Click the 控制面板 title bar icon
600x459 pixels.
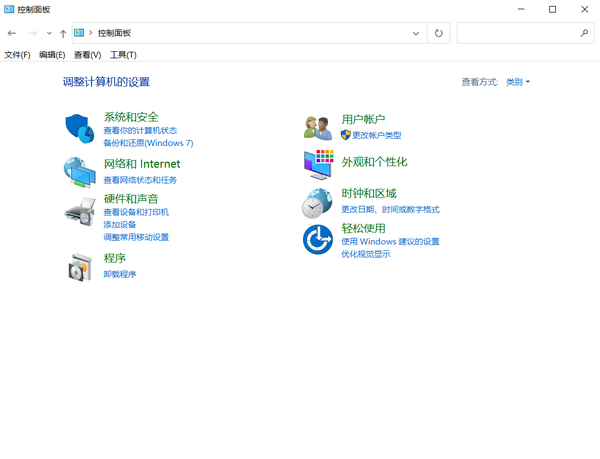pos(9,9)
